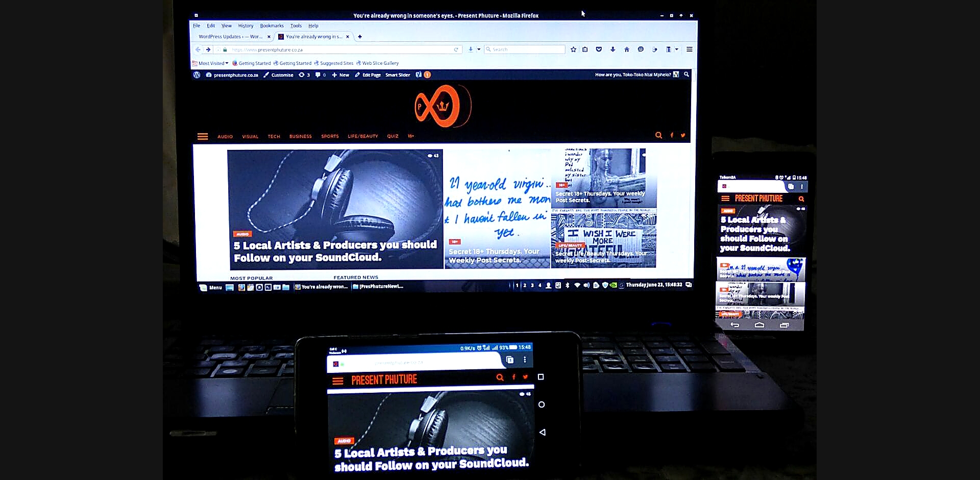Open presentphuture.co.za site menu in admin bar
This screenshot has width=980, height=480.
(232, 75)
